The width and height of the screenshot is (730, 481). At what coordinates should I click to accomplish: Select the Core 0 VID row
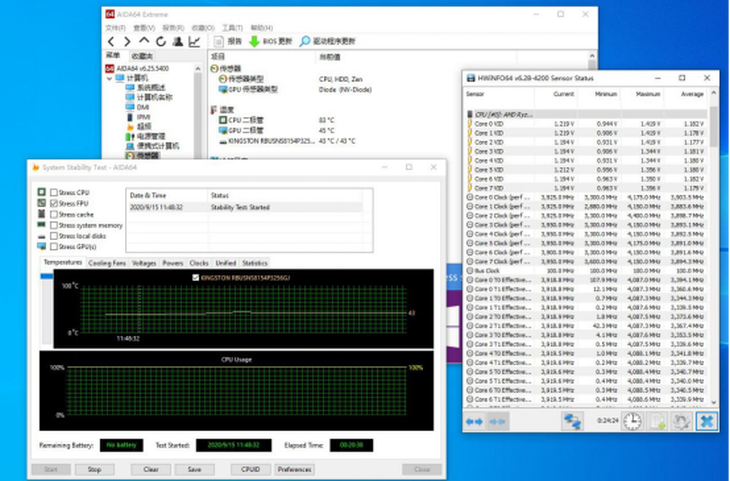587,124
